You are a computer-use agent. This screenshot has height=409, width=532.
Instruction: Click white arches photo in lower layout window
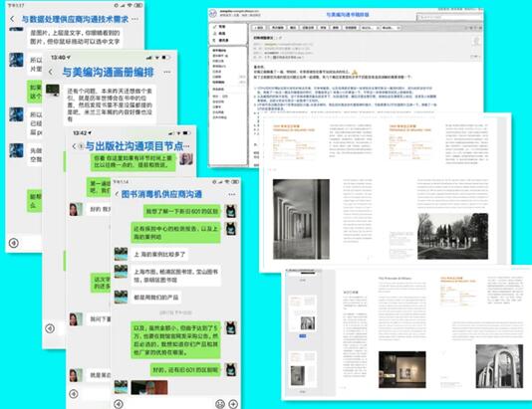(499, 366)
